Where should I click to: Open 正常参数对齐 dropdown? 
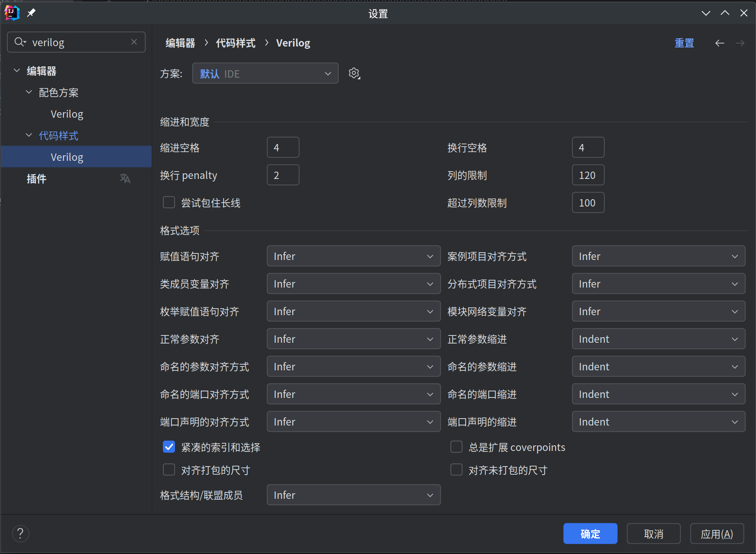[354, 339]
